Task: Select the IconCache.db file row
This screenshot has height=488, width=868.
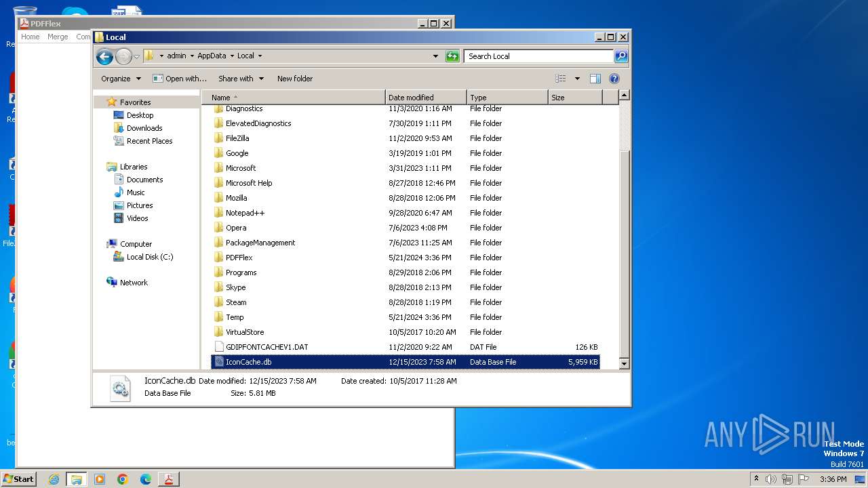Action: pos(406,362)
